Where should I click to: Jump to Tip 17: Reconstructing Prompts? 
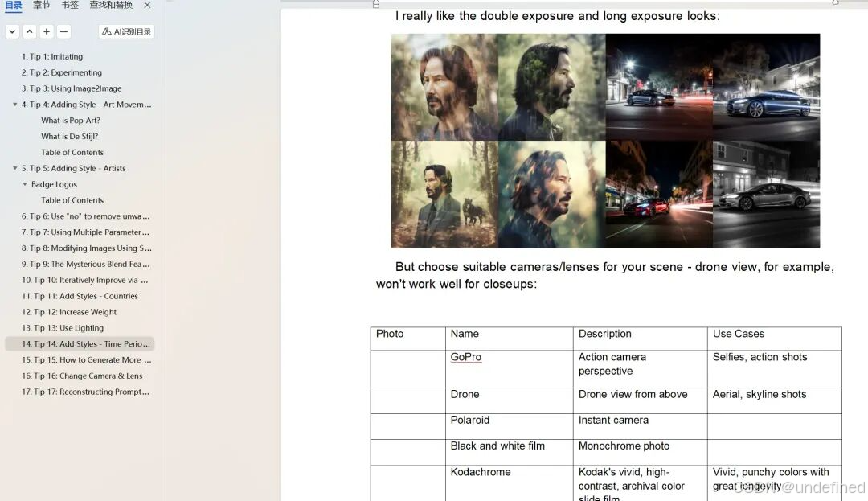pyautogui.click(x=86, y=392)
